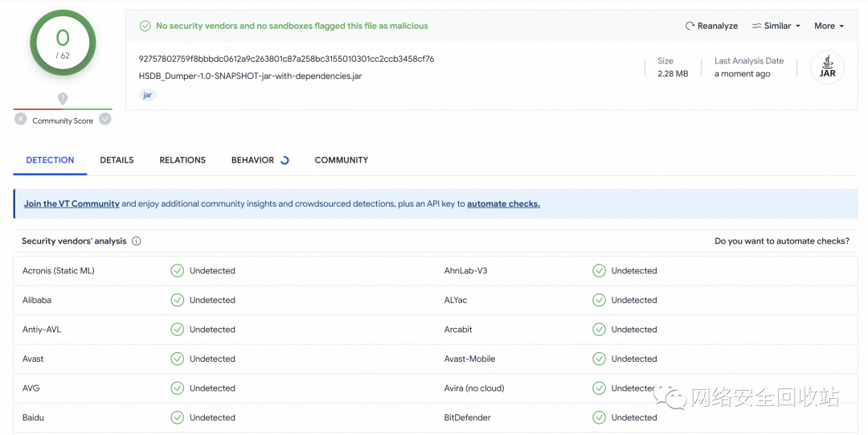Click the Antiy-AVL Undetected check icon

(x=177, y=330)
